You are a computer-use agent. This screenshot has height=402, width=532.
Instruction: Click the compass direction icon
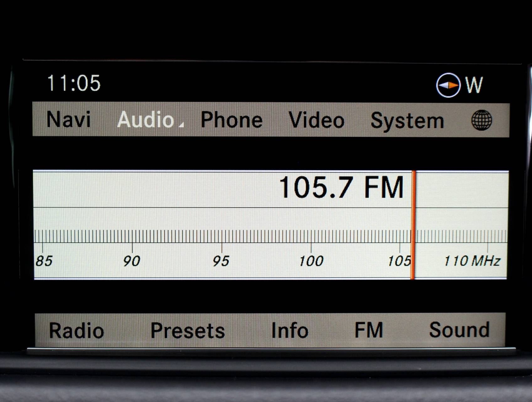click(x=448, y=85)
